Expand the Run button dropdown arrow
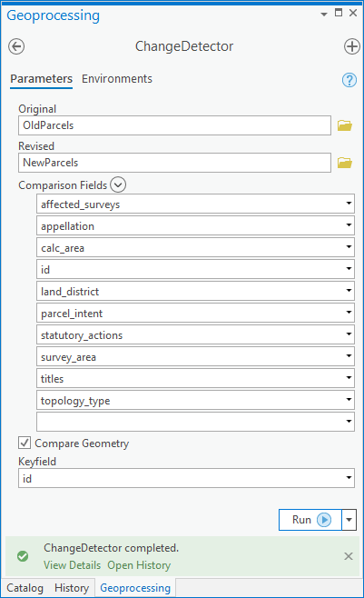 (x=349, y=520)
